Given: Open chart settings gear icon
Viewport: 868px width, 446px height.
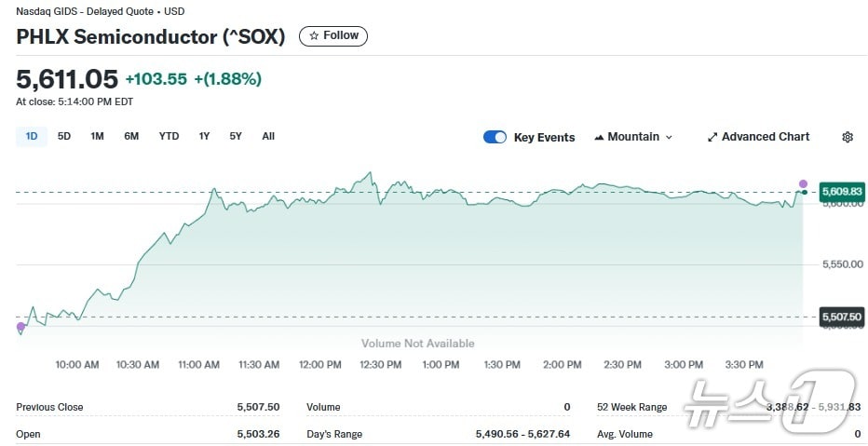Looking at the screenshot, I should point(847,137).
